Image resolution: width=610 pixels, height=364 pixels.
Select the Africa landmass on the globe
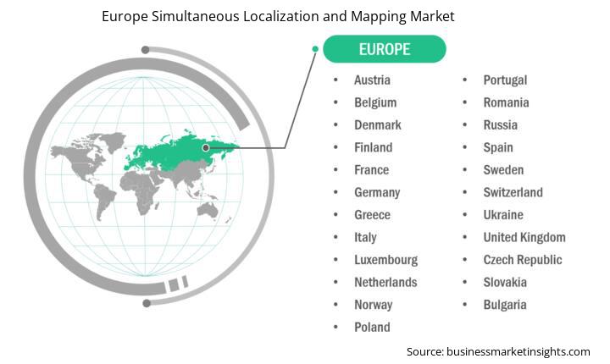[x=140, y=192]
